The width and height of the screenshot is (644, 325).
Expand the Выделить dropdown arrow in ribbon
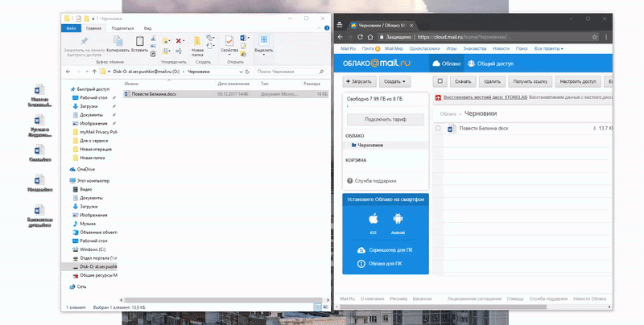coord(264,55)
